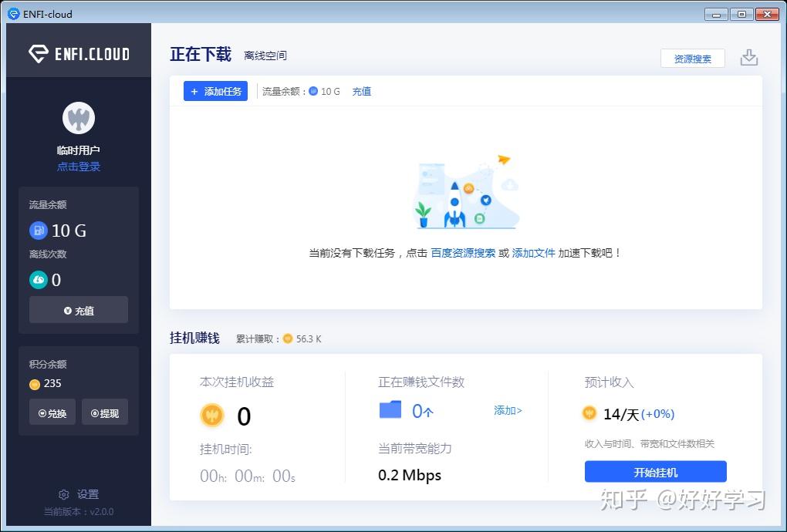Screen dimensions: 787x532
Task: Click the 添加任务 button
Action: (x=214, y=91)
